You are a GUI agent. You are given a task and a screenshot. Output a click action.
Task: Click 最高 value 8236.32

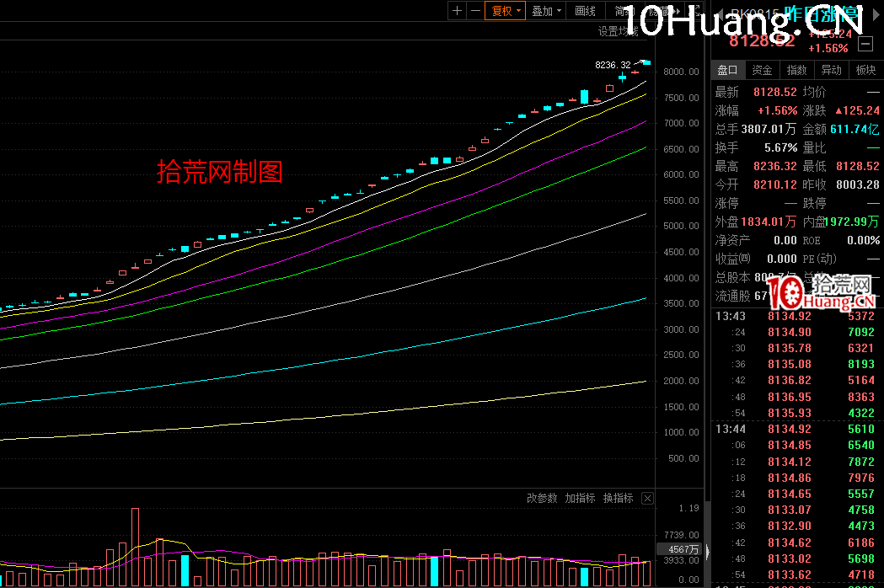(775, 166)
